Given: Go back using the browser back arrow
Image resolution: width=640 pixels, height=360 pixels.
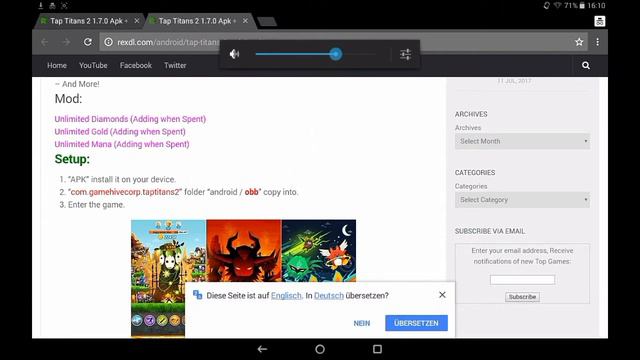Looking at the screenshot, I should coord(44,42).
